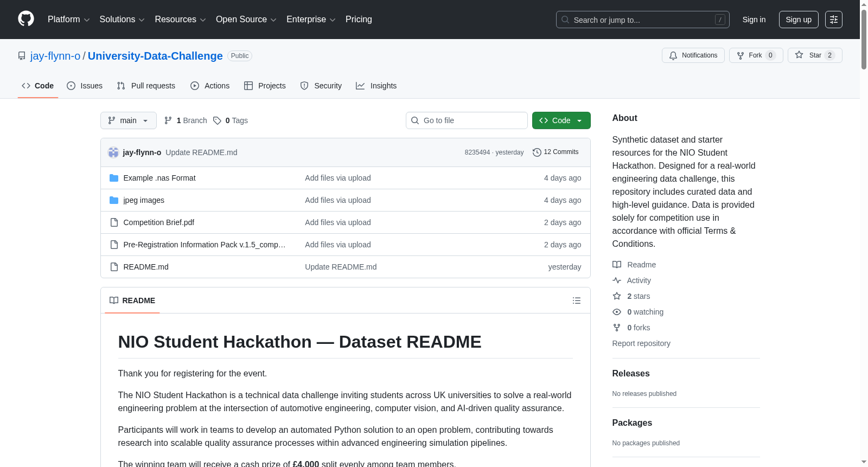This screenshot has width=868, height=467.
Task: Click the search magnifier icon in header
Action: point(565,20)
